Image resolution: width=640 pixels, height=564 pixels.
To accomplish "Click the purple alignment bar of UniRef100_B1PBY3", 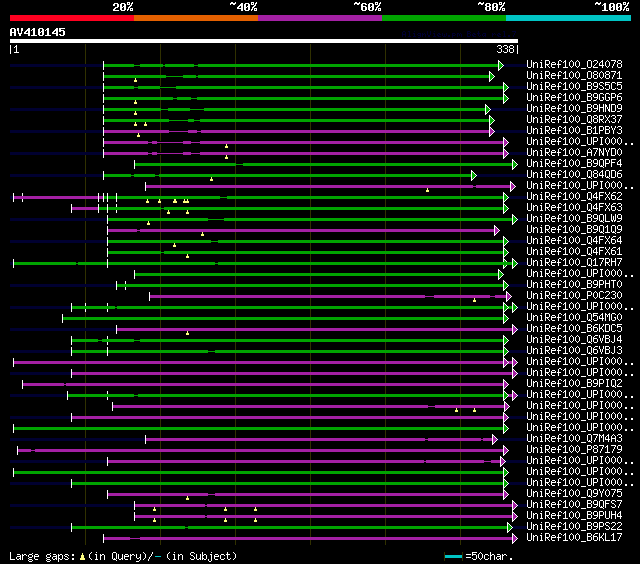I will [297, 131].
